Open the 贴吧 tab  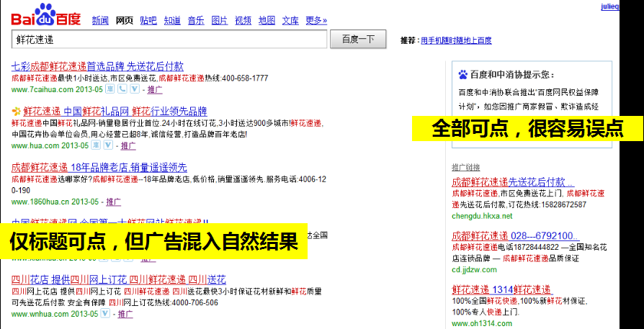click(148, 20)
